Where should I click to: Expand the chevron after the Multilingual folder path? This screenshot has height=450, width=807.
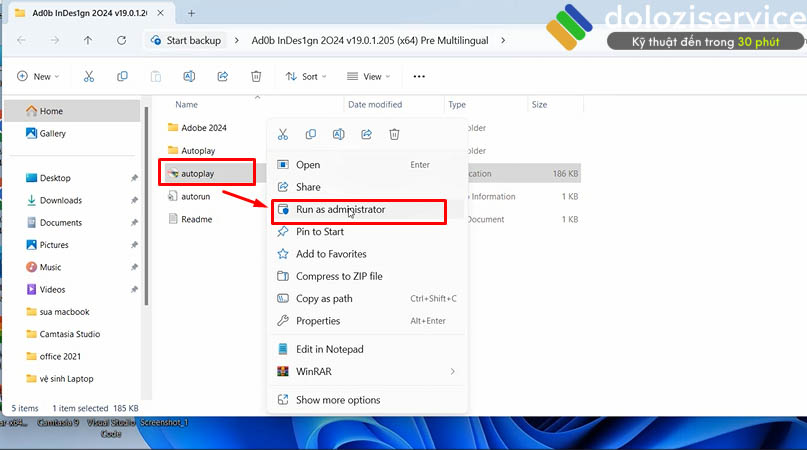[503, 40]
